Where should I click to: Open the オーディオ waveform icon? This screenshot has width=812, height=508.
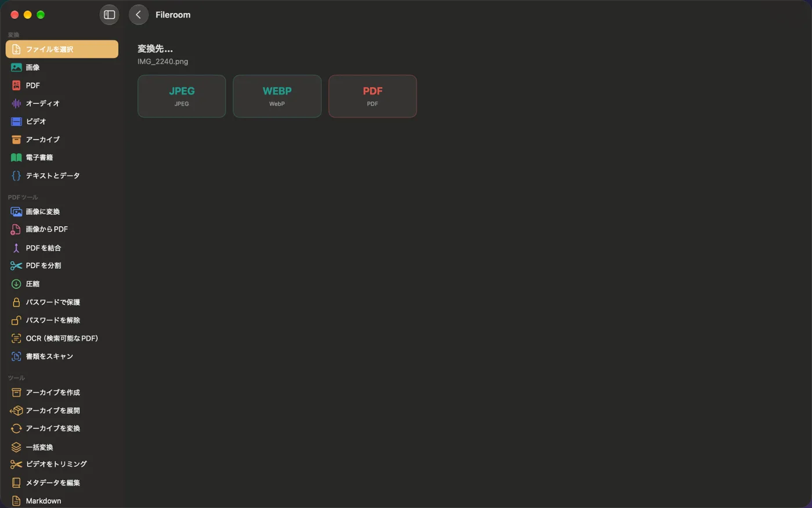pyautogui.click(x=16, y=103)
